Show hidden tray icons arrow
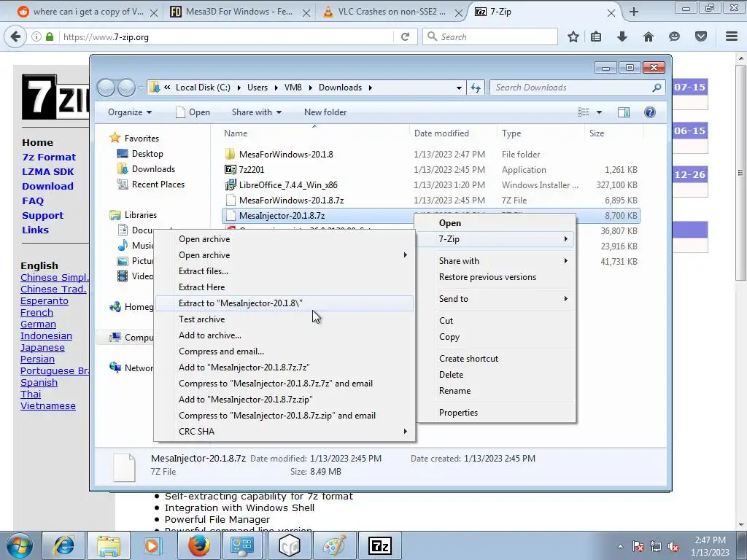 click(620, 547)
